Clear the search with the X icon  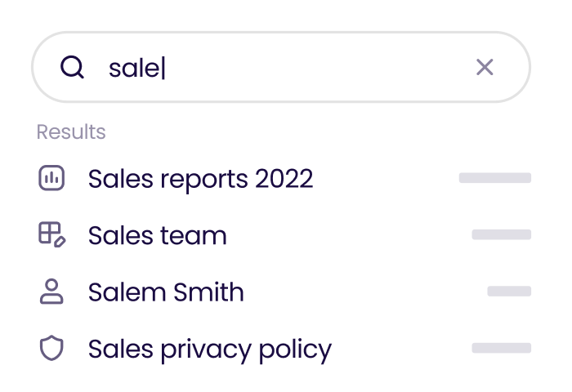[485, 68]
